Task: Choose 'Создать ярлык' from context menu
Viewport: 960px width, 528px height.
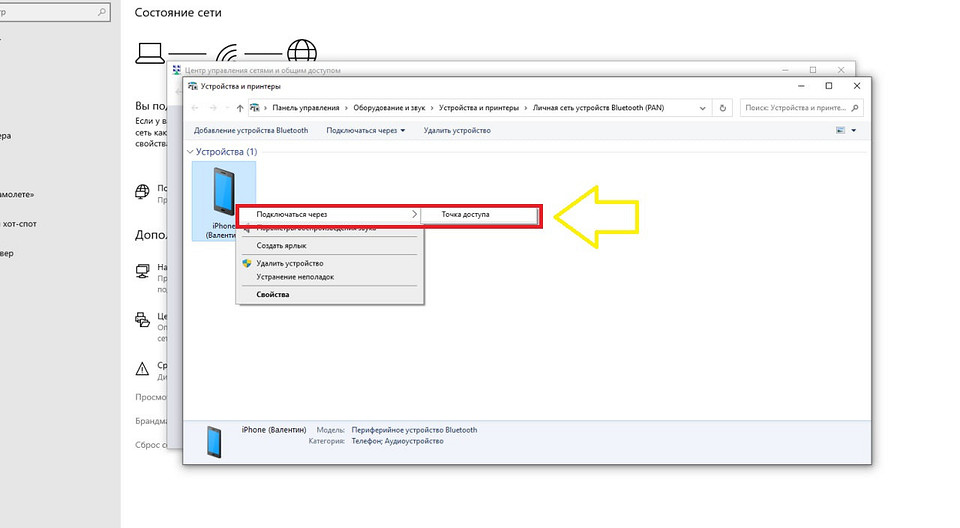Action: click(x=281, y=245)
